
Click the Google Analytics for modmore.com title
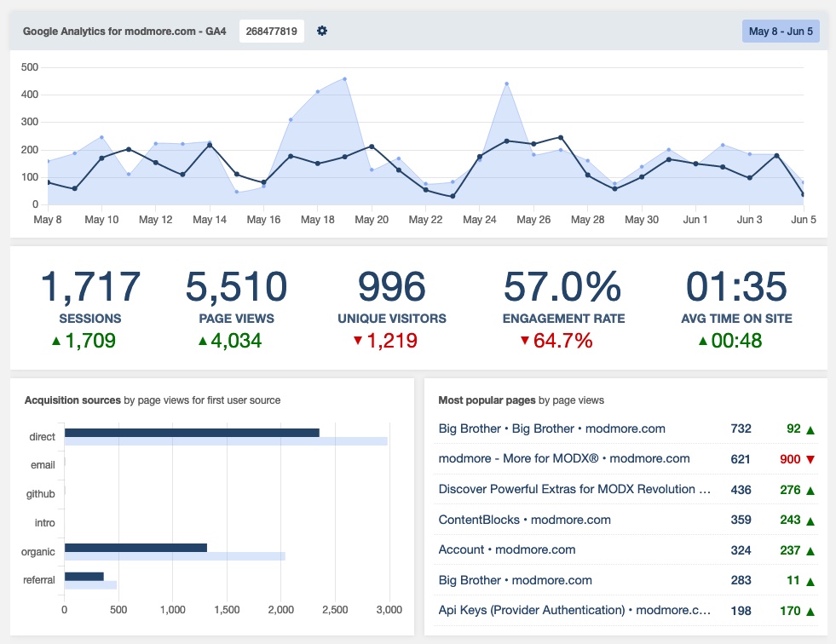click(x=124, y=31)
